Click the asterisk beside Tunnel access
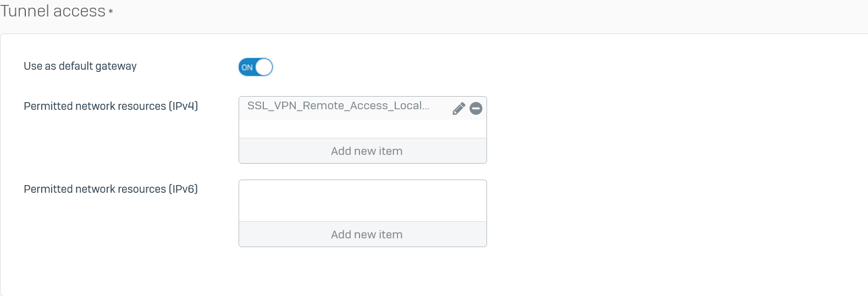868x296 pixels. pos(110,11)
